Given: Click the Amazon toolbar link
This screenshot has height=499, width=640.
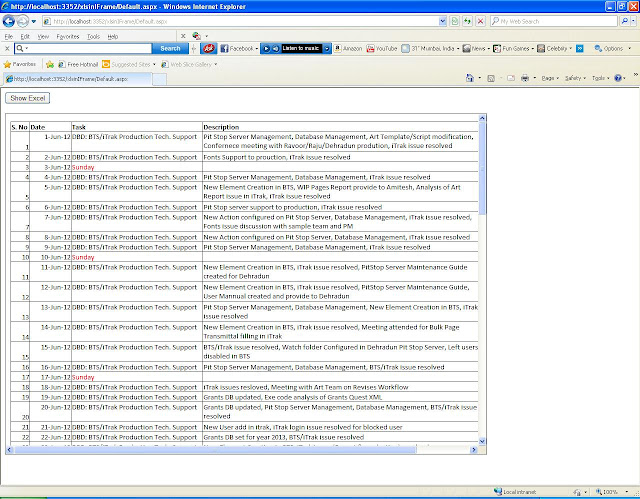Looking at the screenshot, I should pyautogui.click(x=348, y=49).
